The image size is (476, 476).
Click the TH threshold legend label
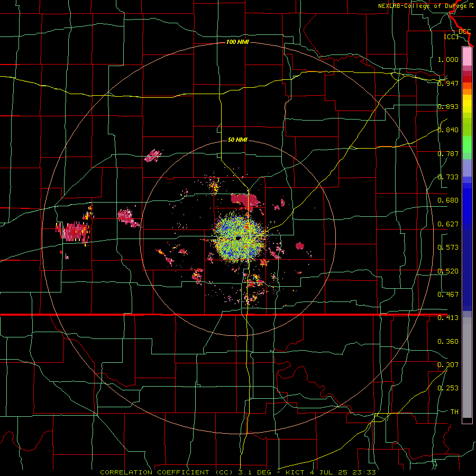(454, 412)
